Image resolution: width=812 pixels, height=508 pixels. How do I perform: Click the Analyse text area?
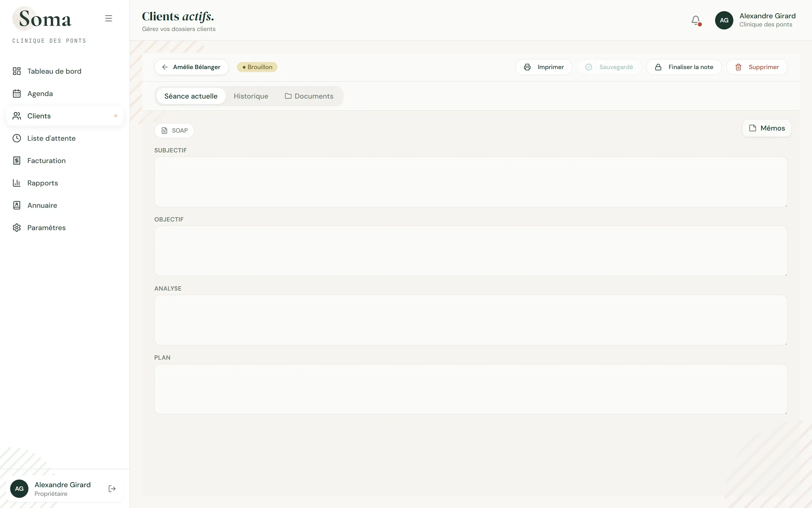(x=471, y=320)
